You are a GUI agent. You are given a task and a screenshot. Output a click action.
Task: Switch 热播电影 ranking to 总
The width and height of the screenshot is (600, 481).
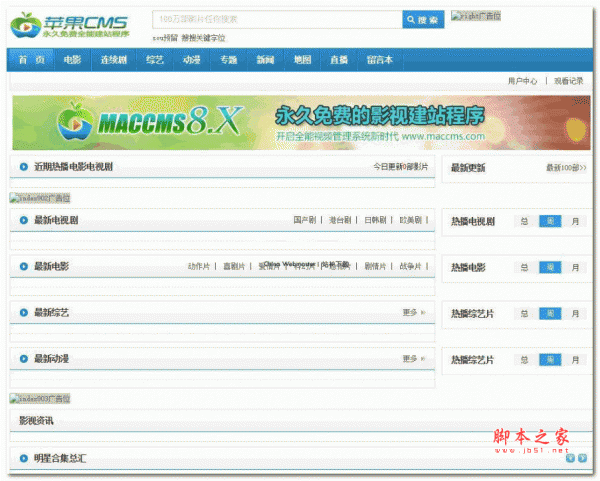tap(525, 267)
